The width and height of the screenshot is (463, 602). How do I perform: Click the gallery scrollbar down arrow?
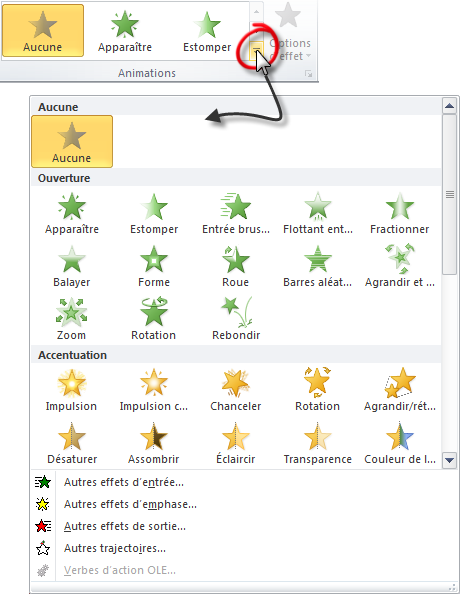[x=449, y=459]
